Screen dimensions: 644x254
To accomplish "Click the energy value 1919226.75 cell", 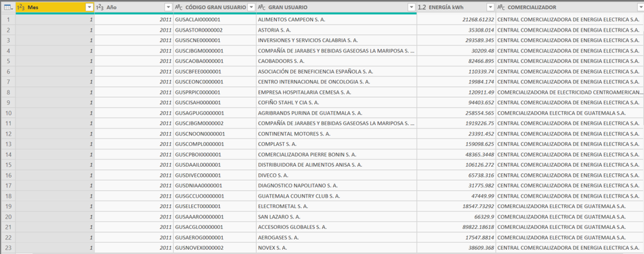I will tap(456, 123).
